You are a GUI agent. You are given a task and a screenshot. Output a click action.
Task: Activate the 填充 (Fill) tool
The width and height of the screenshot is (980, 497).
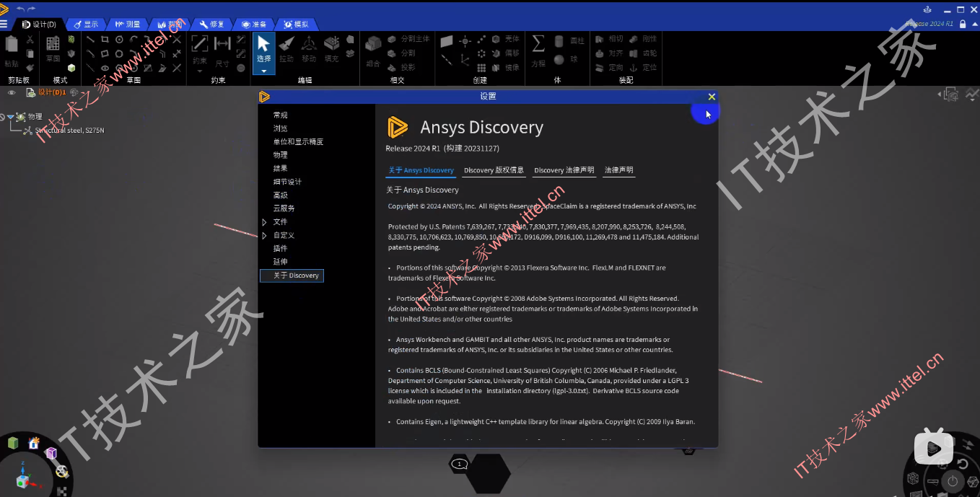tap(331, 49)
